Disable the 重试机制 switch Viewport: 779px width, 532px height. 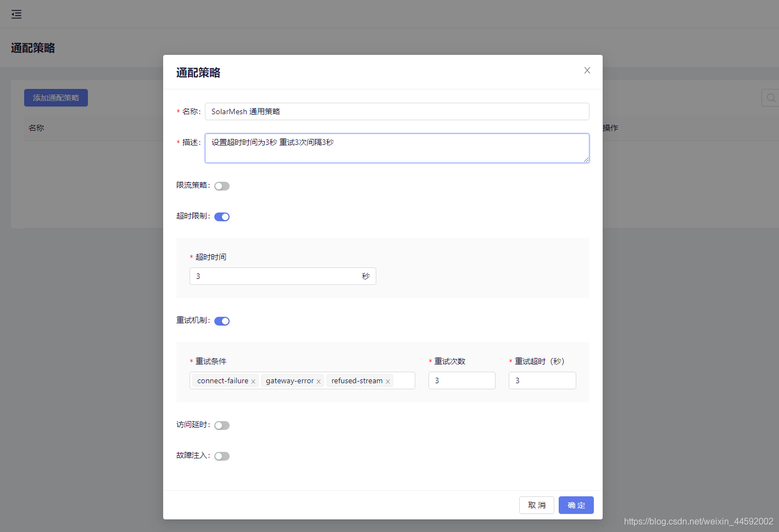[x=222, y=321]
